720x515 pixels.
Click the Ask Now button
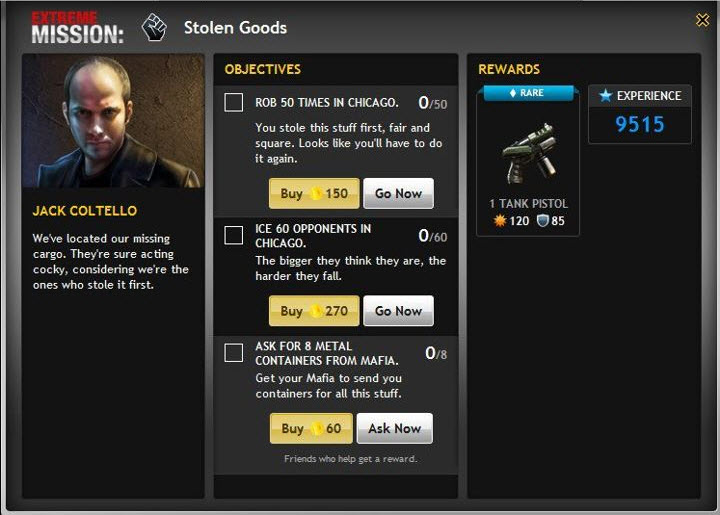tap(394, 428)
